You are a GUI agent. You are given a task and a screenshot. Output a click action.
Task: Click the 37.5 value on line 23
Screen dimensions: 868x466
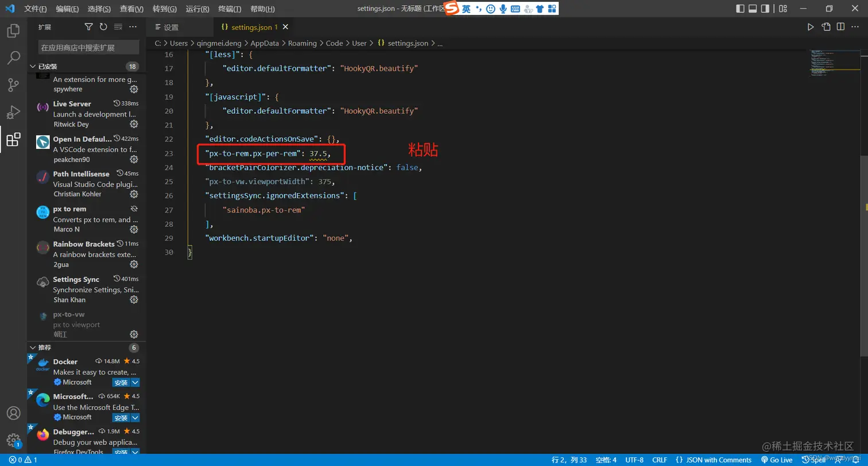click(318, 153)
